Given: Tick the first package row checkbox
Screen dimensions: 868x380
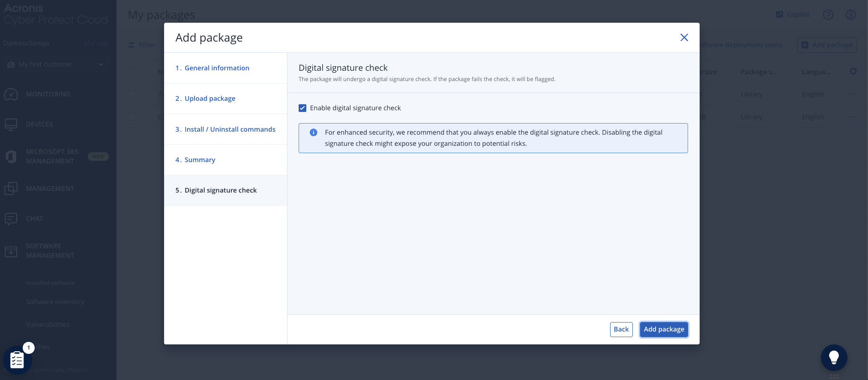Looking at the screenshot, I should point(132,94).
